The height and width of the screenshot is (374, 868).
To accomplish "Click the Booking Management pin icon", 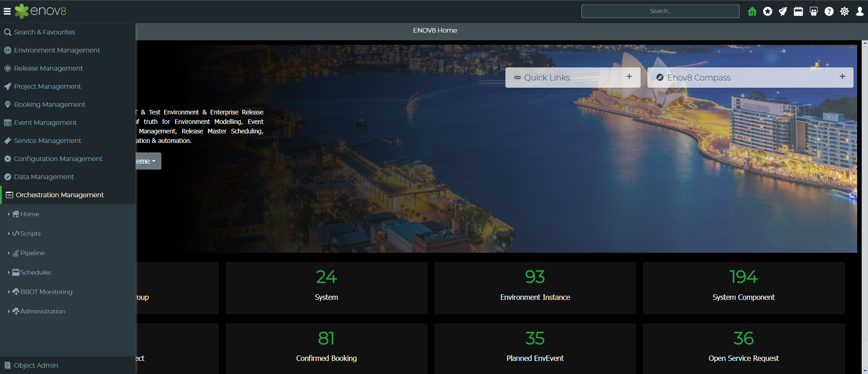I will [8, 104].
